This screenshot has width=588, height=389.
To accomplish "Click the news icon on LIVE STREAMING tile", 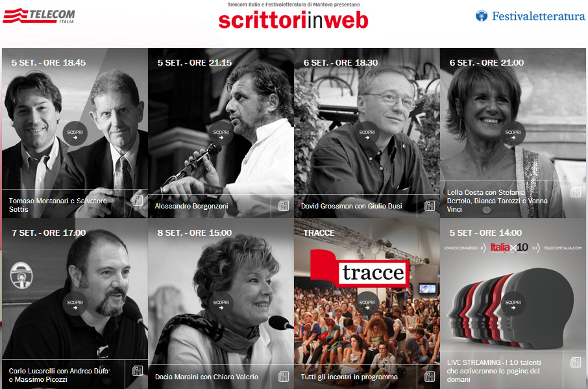I will 575,362.
